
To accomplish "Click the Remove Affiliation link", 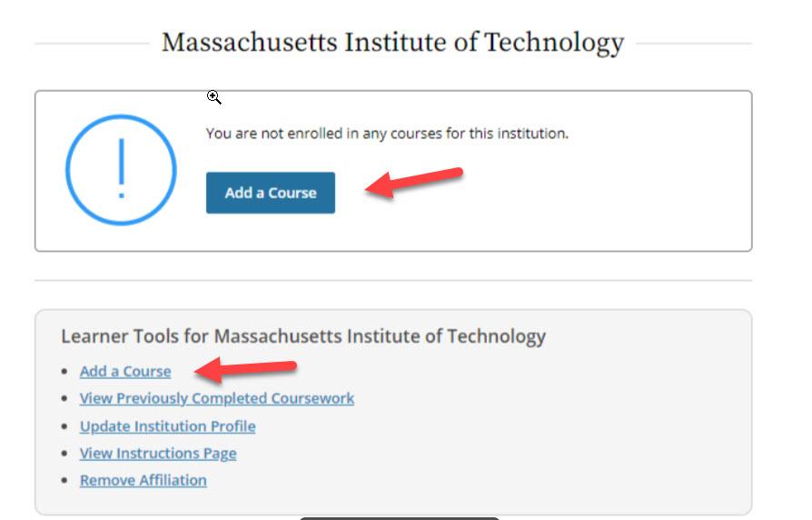I will pos(144,480).
